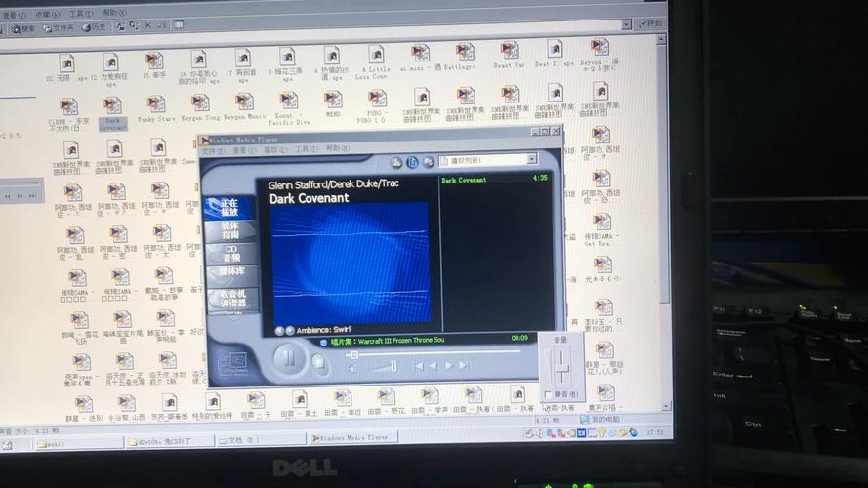Check the mute checkbox in volume popup

pos(548,395)
